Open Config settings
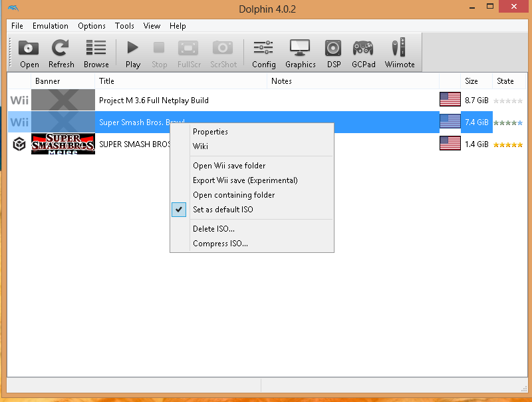This screenshot has width=532, height=402. (x=263, y=53)
